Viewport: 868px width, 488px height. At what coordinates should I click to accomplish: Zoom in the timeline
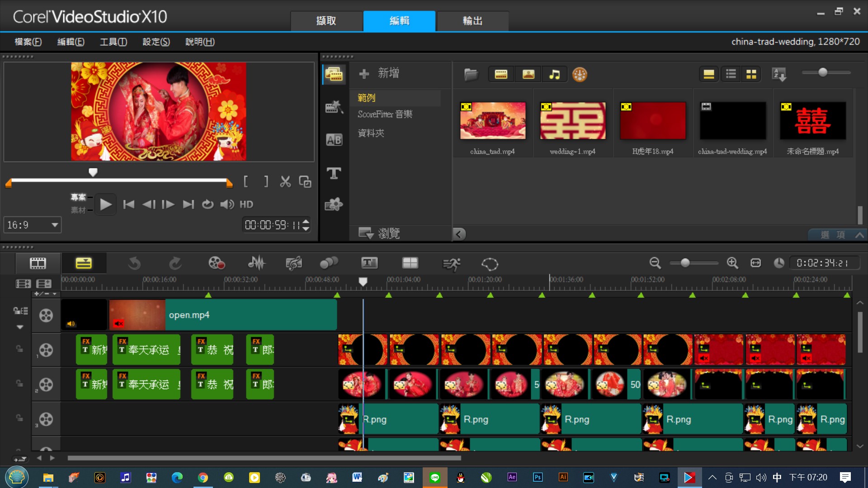[x=732, y=263]
